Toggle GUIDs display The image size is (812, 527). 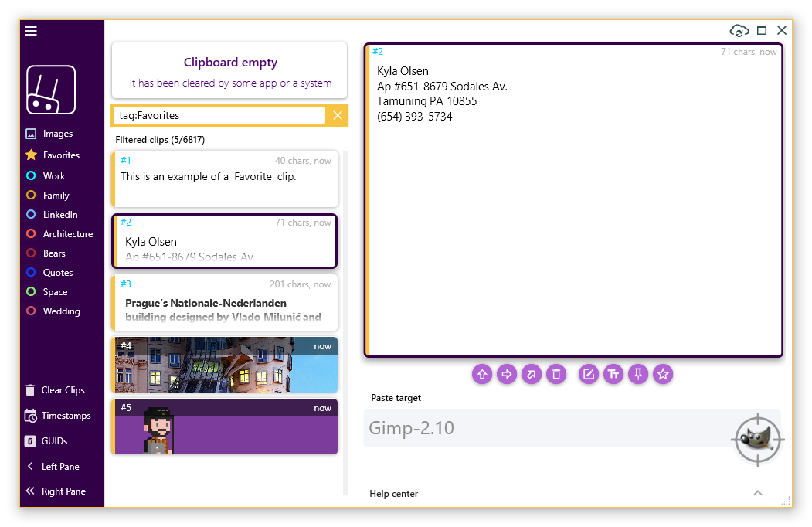tap(46, 441)
